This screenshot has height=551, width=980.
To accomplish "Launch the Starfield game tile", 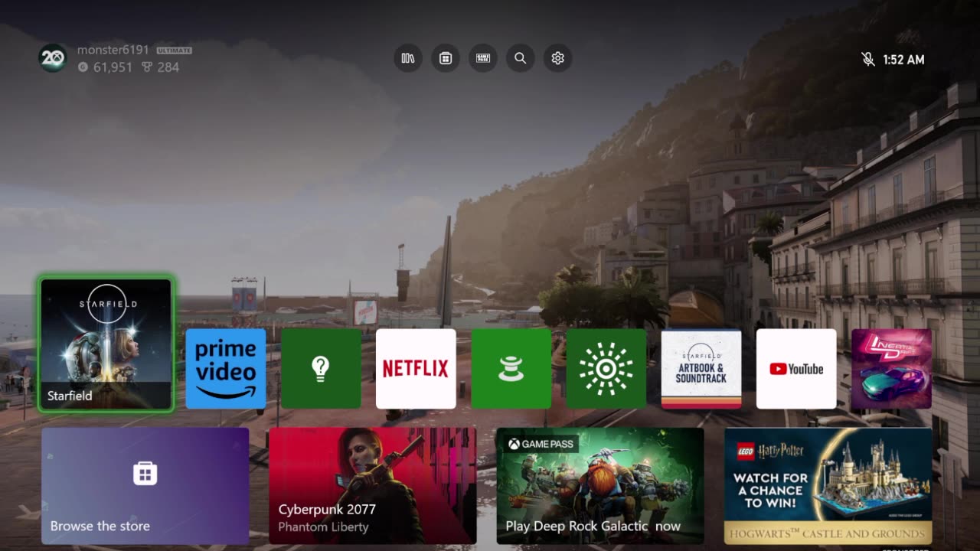I will click(x=106, y=344).
